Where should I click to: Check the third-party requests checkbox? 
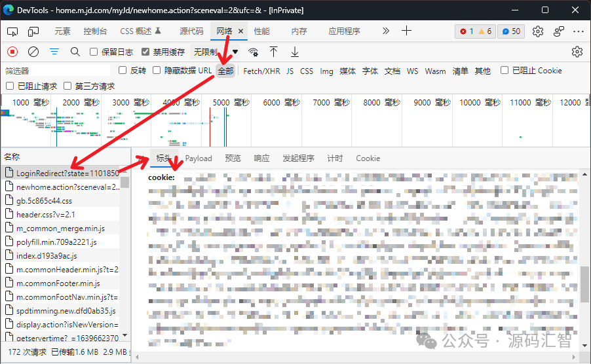pyautogui.click(x=67, y=86)
